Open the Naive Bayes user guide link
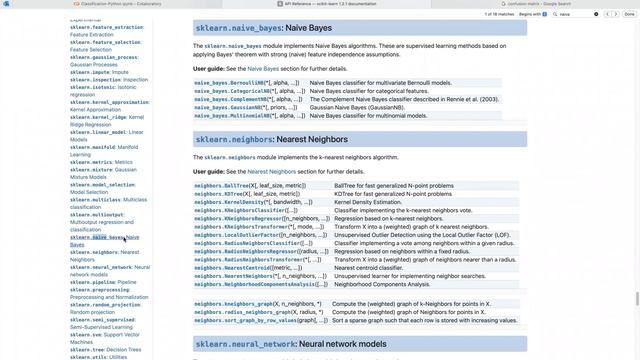The width and height of the screenshot is (640, 360). 263,69
